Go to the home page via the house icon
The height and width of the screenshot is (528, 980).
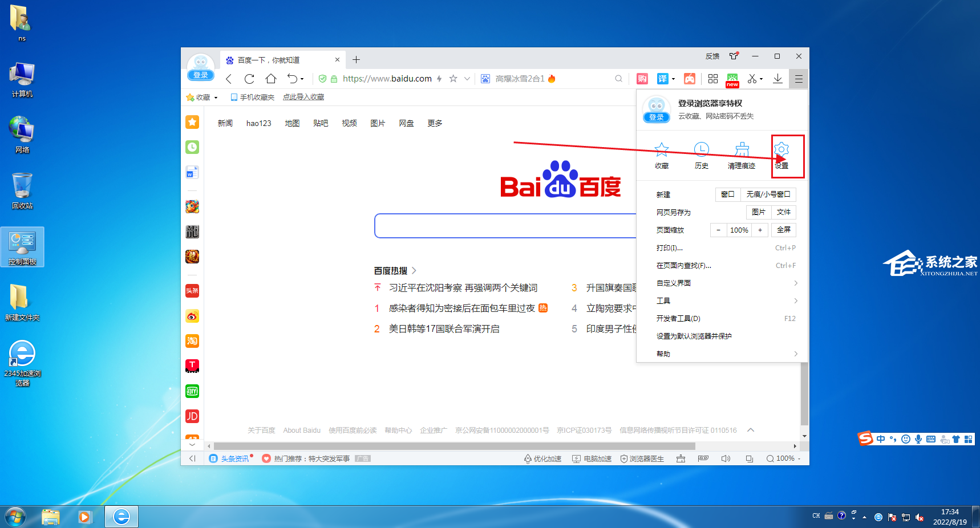pyautogui.click(x=271, y=79)
